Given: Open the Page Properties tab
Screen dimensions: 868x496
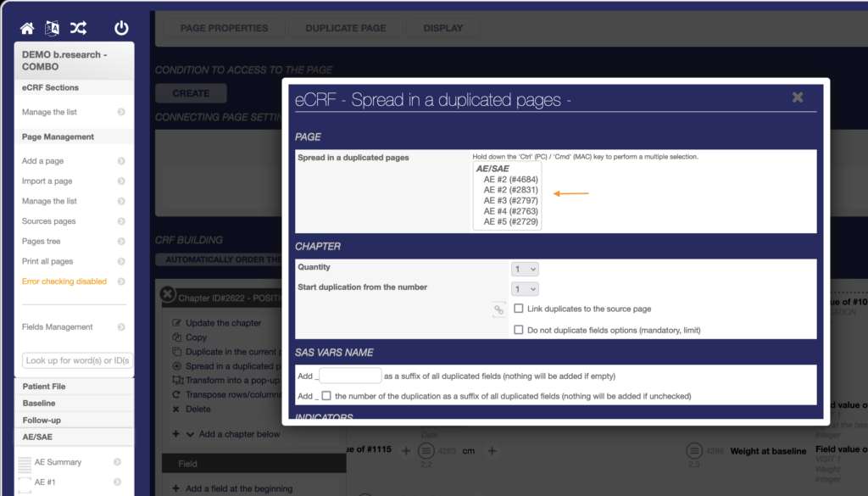Looking at the screenshot, I should tap(224, 28).
